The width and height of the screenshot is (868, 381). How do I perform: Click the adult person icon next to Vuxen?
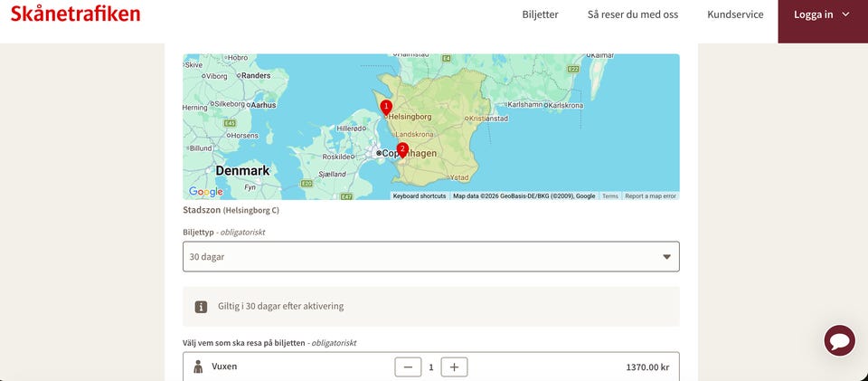point(198,367)
